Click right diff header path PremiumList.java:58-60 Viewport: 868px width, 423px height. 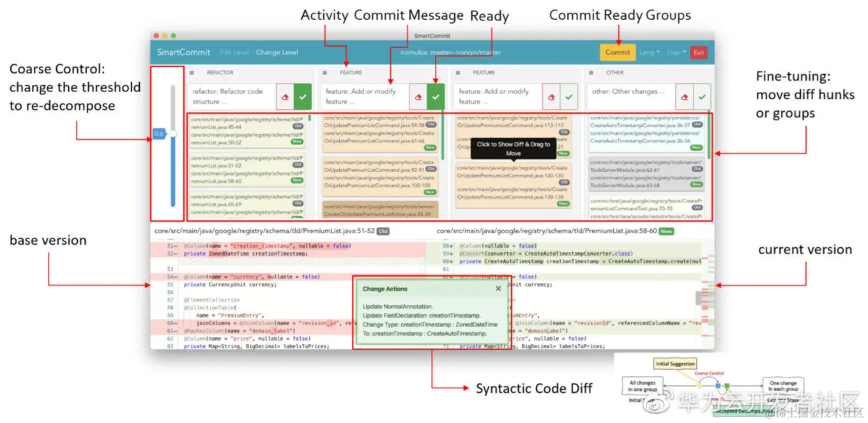tap(547, 231)
